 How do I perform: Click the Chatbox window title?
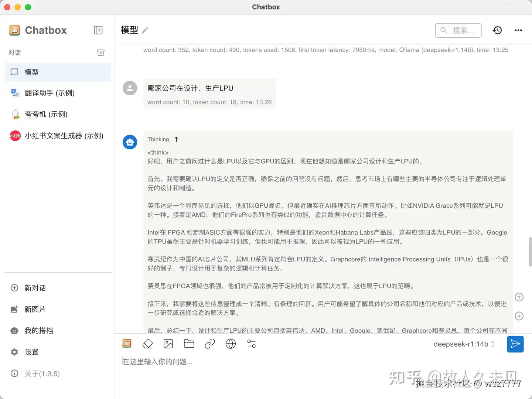tap(266, 7)
